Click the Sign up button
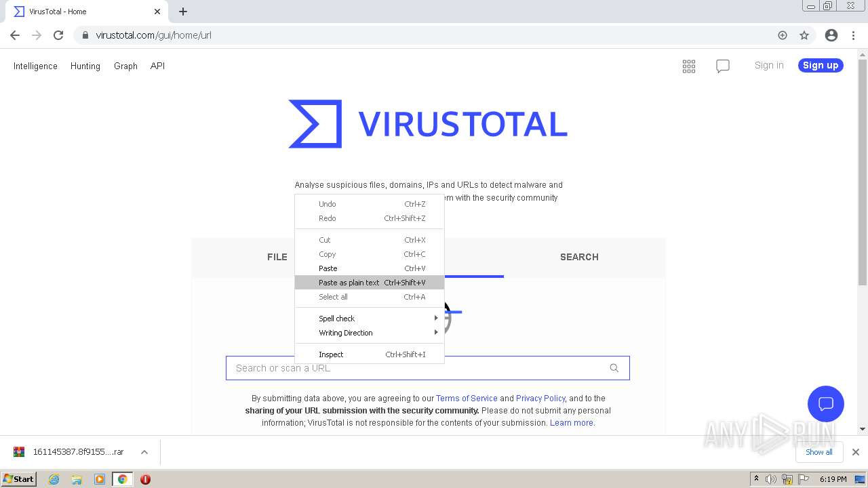 (821, 65)
